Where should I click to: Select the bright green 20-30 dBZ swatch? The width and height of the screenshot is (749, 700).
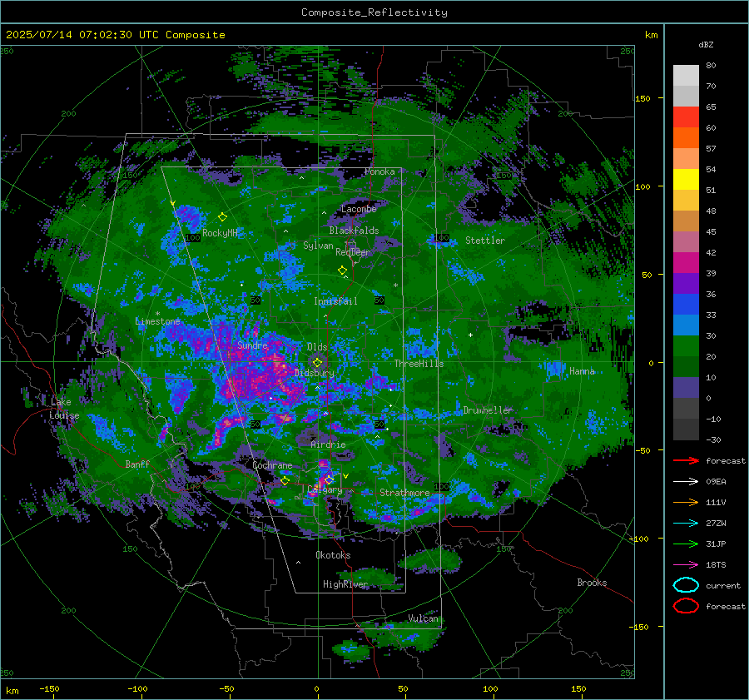pyautogui.click(x=686, y=346)
